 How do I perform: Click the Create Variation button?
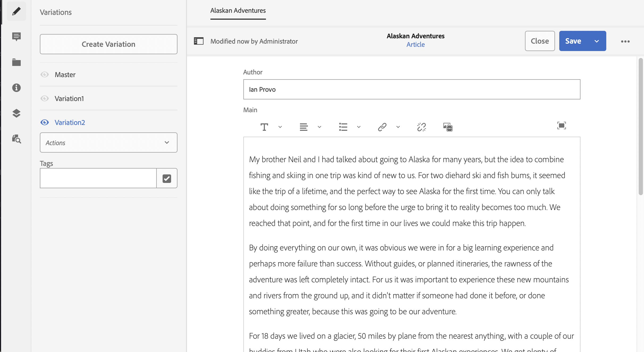click(108, 44)
